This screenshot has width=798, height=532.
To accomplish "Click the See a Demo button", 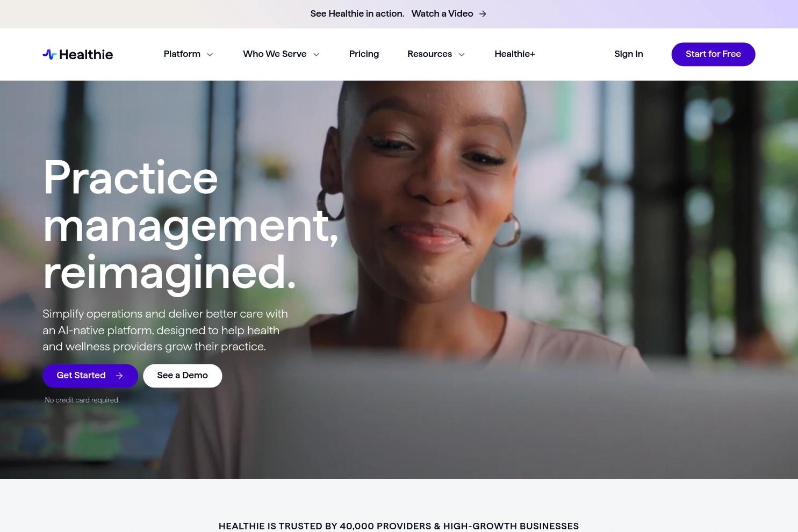I will pos(182,376).
